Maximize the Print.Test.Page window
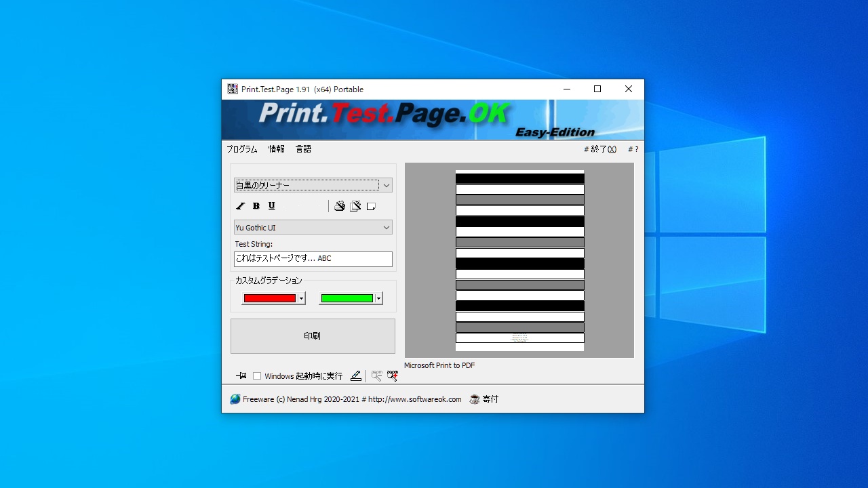The width and height of the screenshot is (868, 488). (x=597, y=89)
